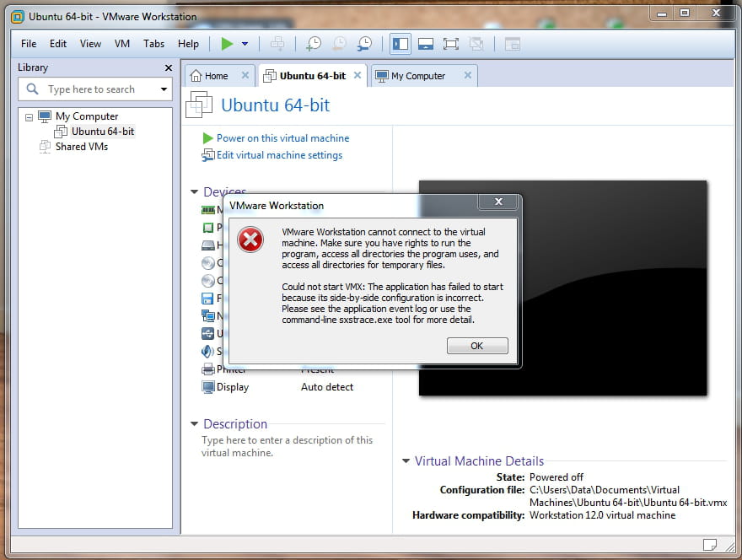Click the Revert to snapshot toolbar icon
742x560 pixels.
pyautogui.click(x=339, y=44)
